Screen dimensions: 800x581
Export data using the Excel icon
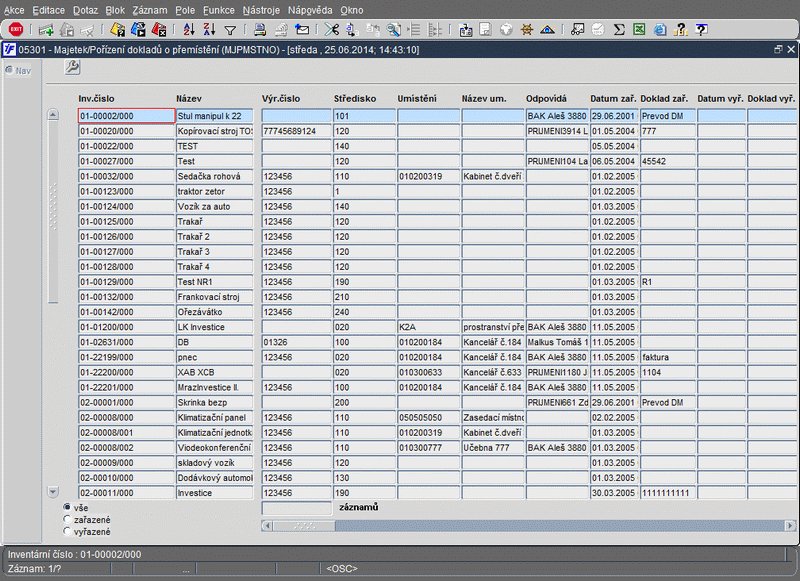pos(639,29)
